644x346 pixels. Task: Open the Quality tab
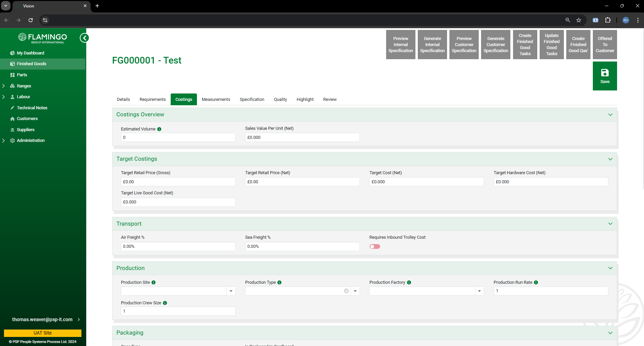280,100
